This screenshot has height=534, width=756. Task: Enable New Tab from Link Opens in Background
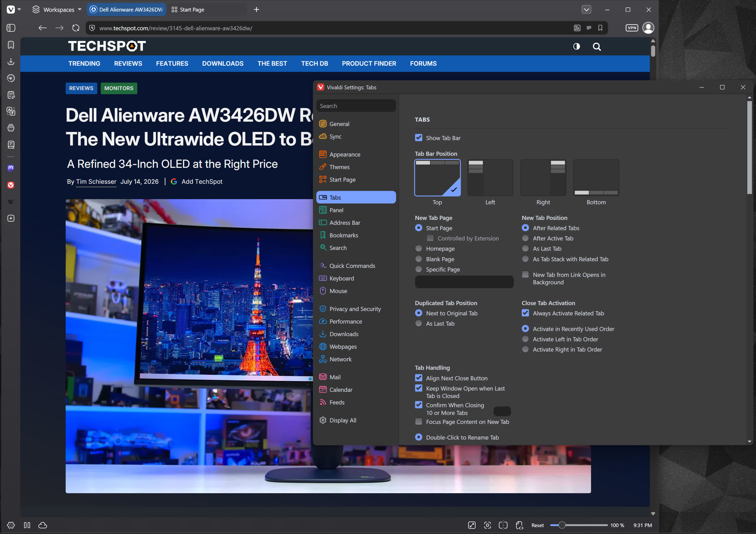[526, 274]
